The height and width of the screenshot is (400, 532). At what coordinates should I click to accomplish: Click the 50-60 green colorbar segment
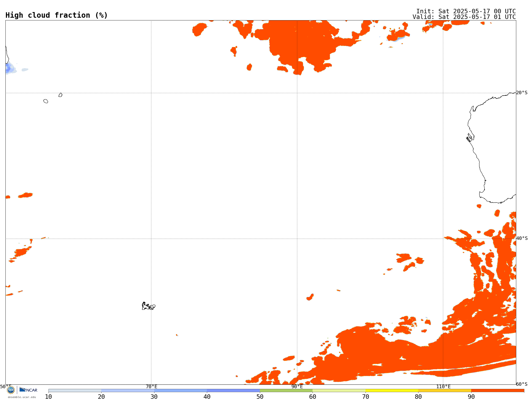286,391
